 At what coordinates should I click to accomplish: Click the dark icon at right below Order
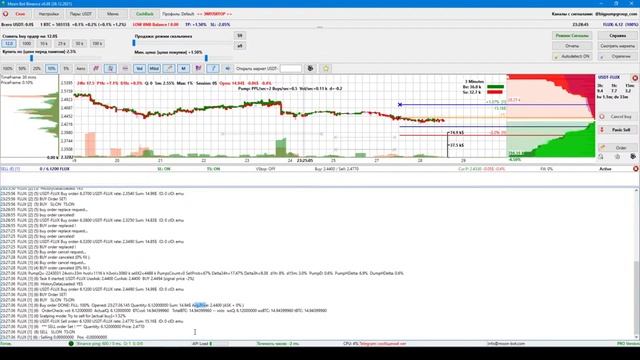(x=633, y=157)
